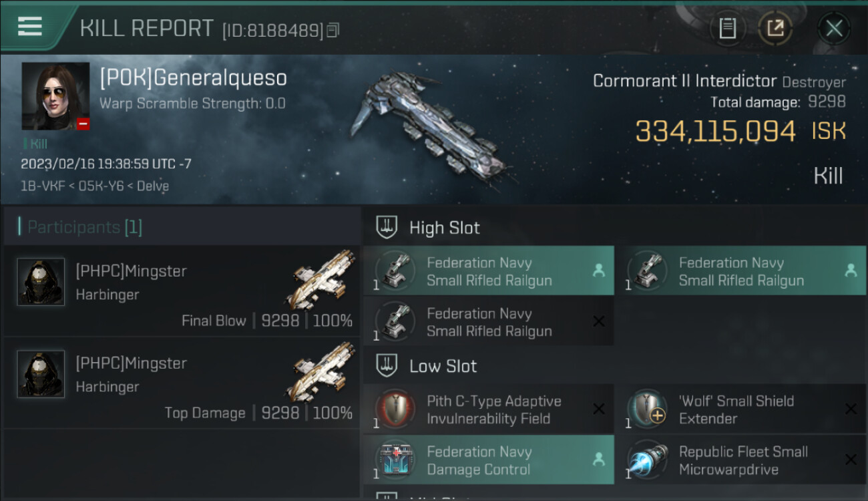The image size is (868, 501).
Task: Copy the kill report ID
Action: tap(333, 30)
